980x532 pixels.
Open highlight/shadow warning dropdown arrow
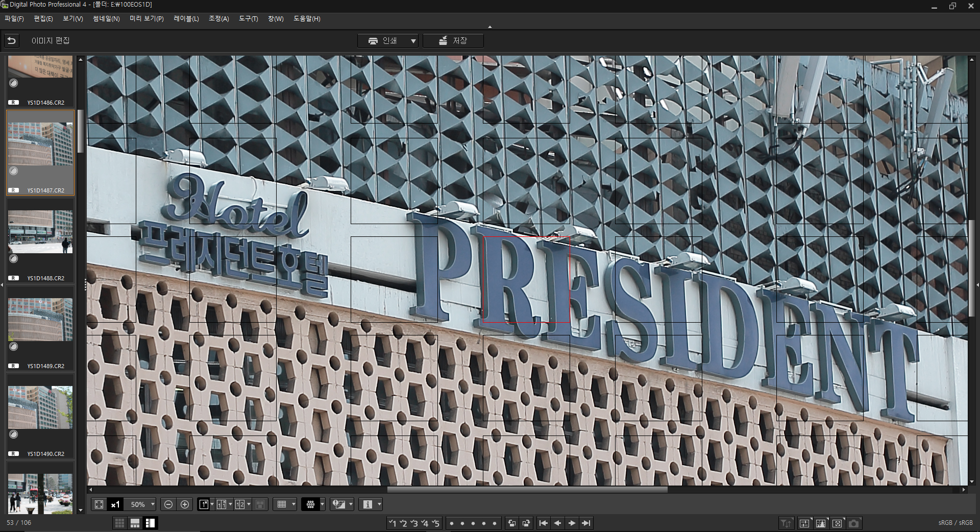click(x=351, y=504)
